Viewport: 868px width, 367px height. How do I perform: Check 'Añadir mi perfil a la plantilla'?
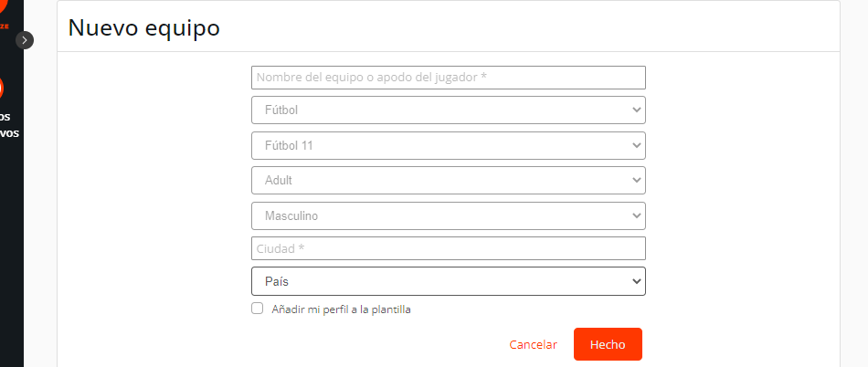click(x=258, y=309)
